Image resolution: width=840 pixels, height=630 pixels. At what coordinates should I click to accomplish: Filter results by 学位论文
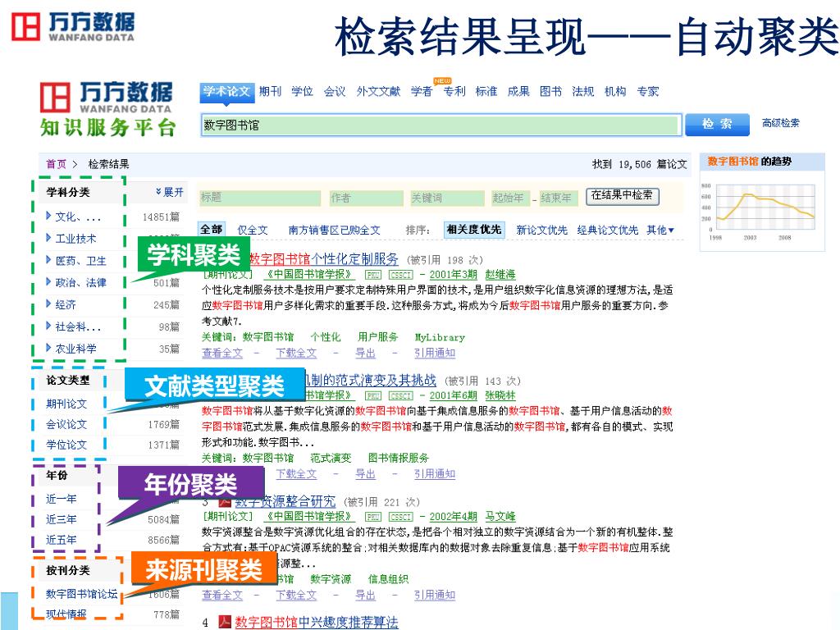click(66, 445)
